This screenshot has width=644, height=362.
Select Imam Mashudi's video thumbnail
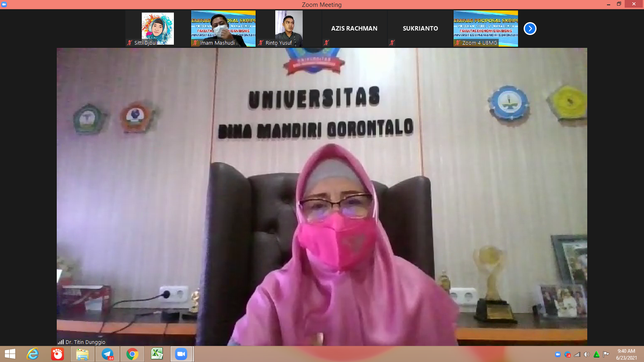point(223,28)
